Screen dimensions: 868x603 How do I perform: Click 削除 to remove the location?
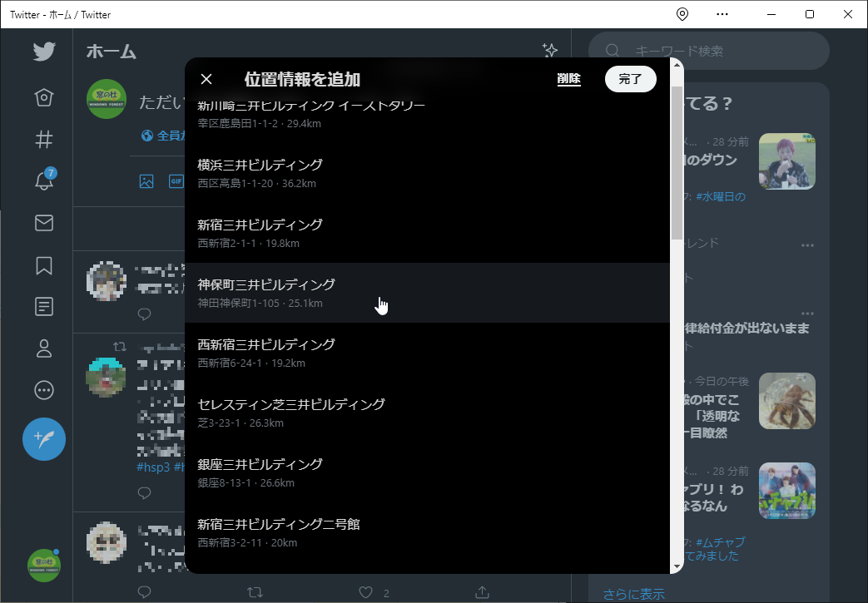(x=569, y=78)
